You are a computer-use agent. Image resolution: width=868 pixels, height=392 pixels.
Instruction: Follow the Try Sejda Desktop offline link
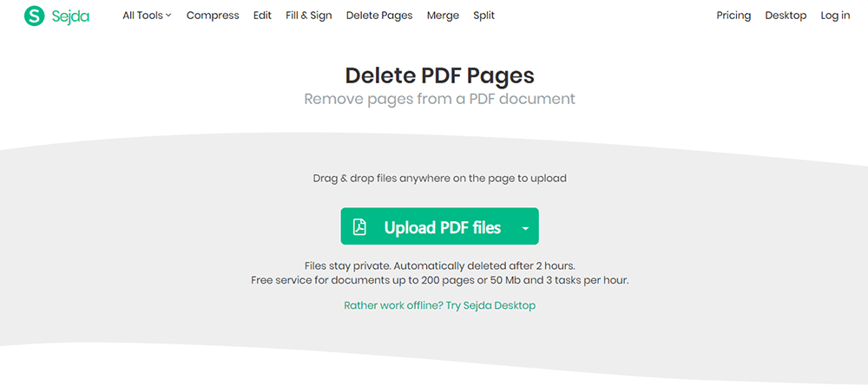pos(439,305)
